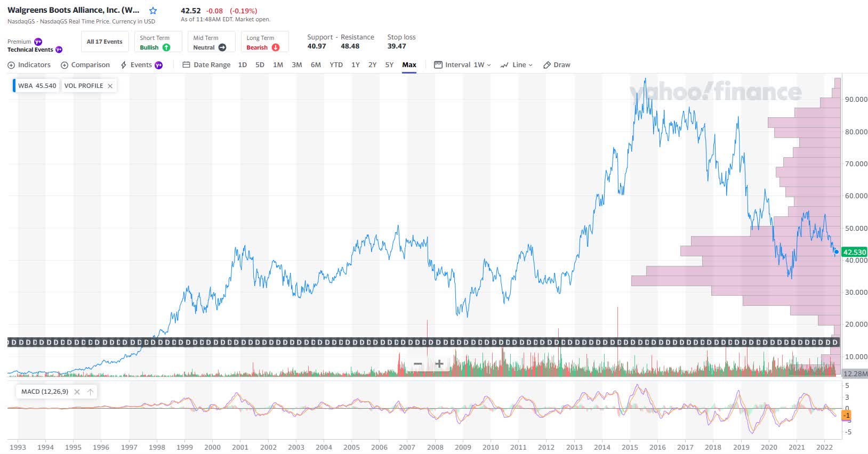Open All 17 Events
Viewport: 868px width, 454px height.
pyautogui.click(x=105, y=42)
